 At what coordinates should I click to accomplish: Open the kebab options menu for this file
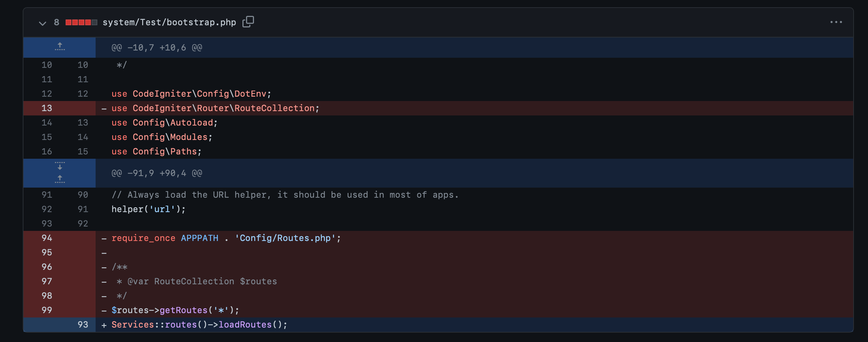[836, 22]
